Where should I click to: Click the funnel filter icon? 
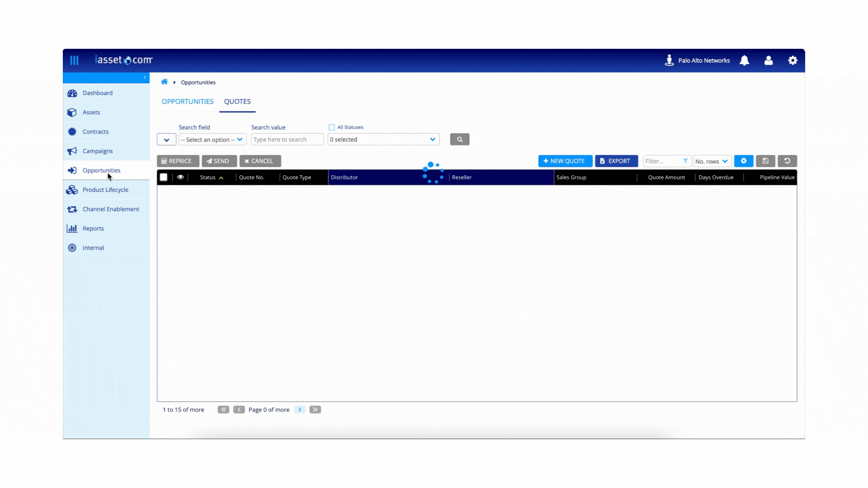tap(685, 161)
